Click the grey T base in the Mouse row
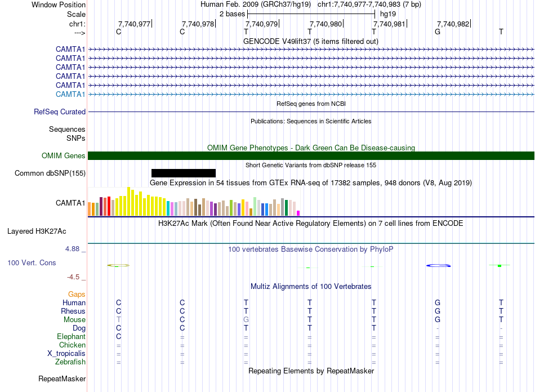The height and width of the screenshot is (392, 535). click(118, 320)
